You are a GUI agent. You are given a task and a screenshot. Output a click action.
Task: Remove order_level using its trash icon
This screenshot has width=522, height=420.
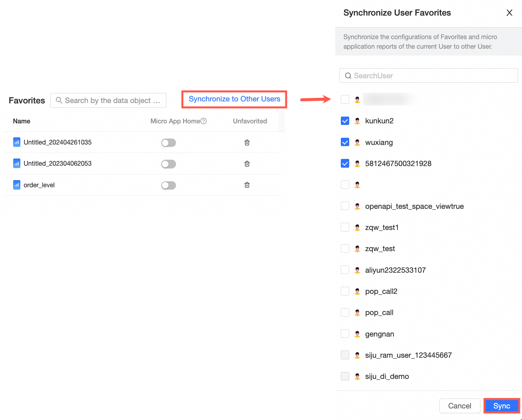coord(247,185)
